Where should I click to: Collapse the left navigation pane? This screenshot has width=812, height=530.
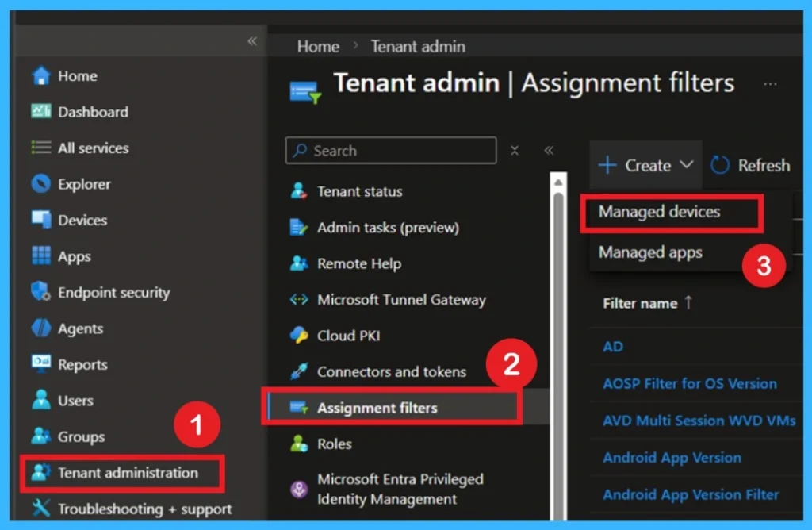(251, 40)
